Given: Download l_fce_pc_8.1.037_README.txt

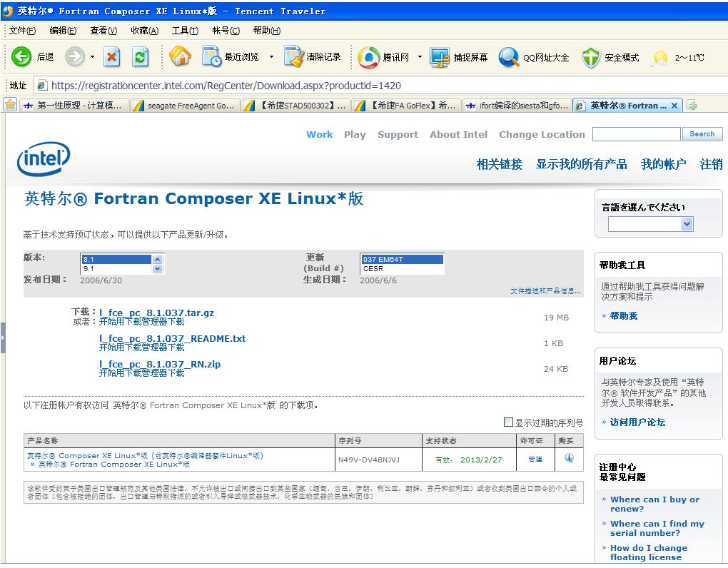Looking at the screenshot, I should click(172, 338).
